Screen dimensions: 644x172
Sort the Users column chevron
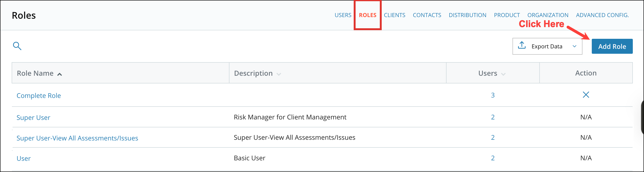503,74
